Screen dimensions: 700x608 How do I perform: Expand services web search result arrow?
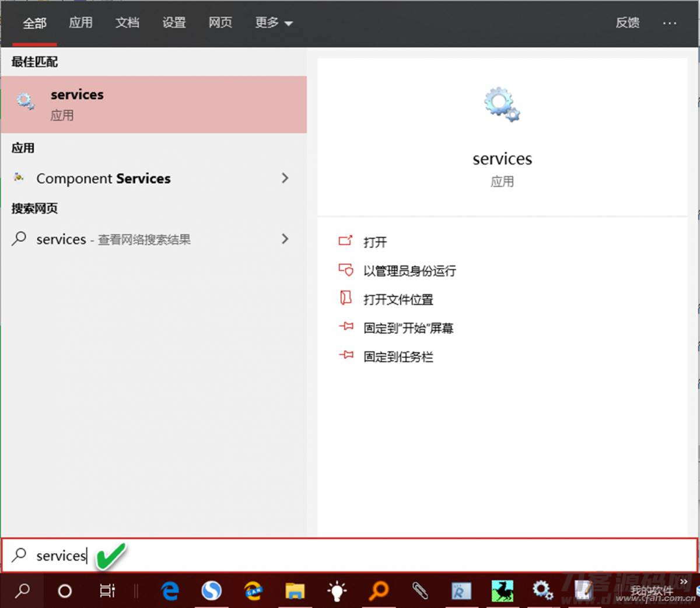pos(285,238)
